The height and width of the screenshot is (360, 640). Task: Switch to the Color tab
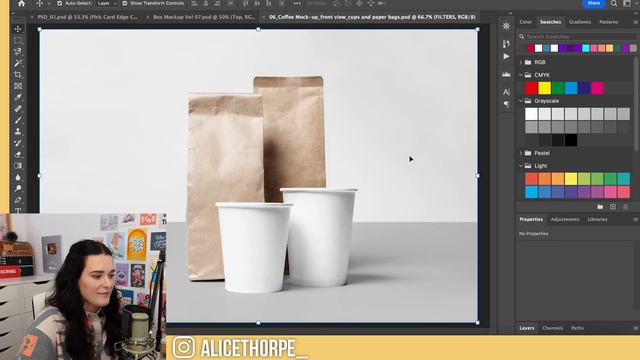pos(525,22)
